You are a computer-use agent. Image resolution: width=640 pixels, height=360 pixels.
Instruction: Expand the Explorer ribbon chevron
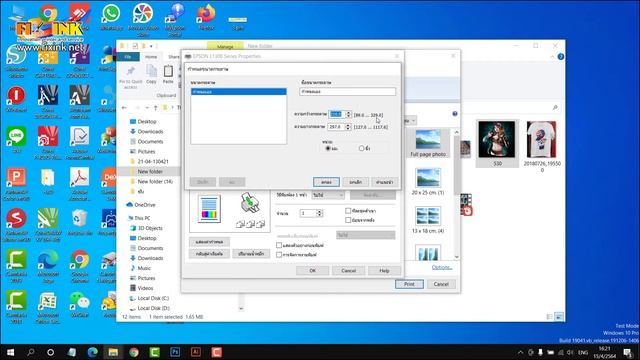pyautogui.click(x=552, y=57)
